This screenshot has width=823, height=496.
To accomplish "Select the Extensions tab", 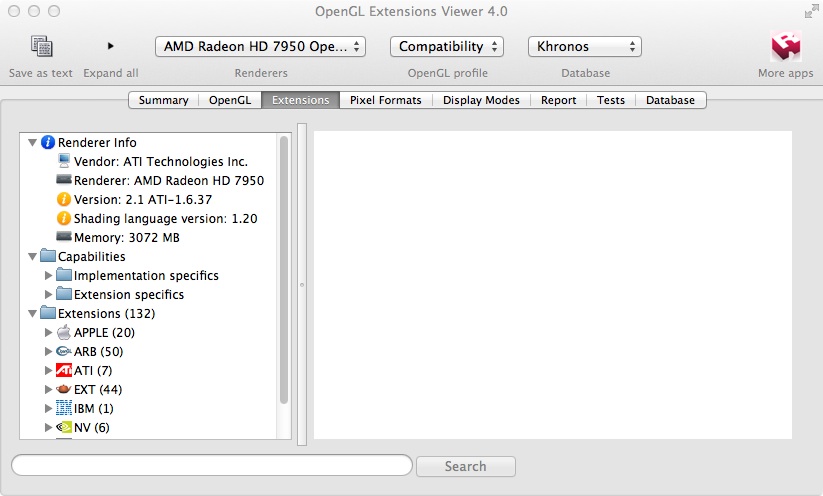I will [x=301, y=100].
